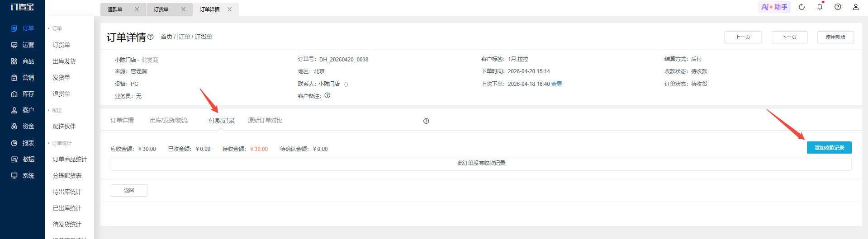Open the 出库/发货/物流 sub-tab
Screen dimensions: 868x239
[x=169, y=121]
